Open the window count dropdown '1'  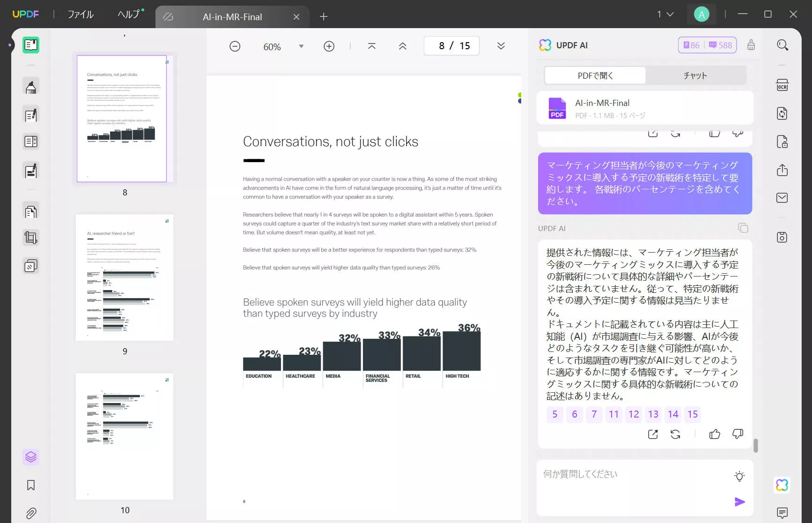tap(665, 15)
